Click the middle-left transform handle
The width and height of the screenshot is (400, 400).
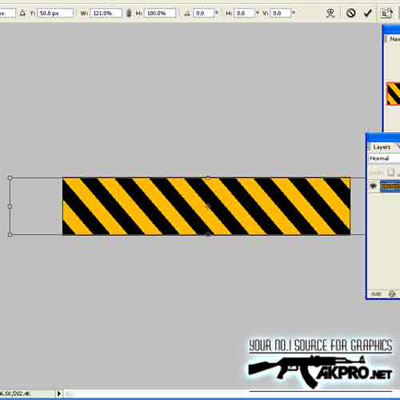pyautogui.click(x=10, y=206)
